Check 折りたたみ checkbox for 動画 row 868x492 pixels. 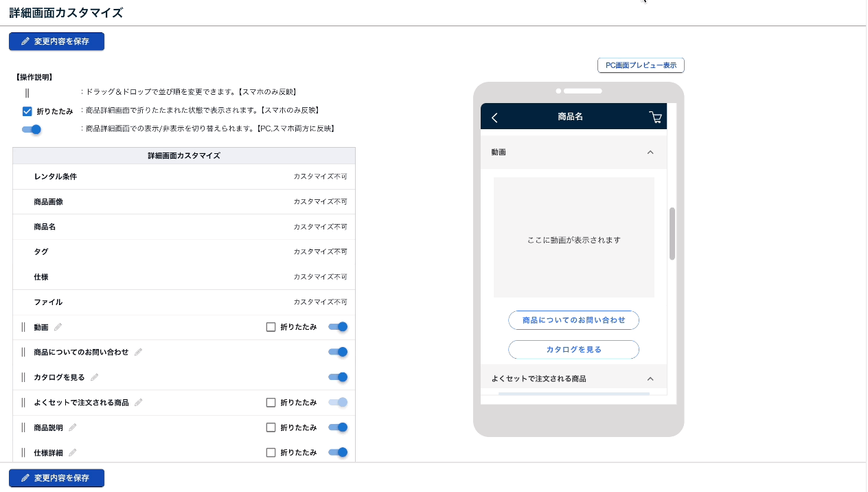[271, 327]
